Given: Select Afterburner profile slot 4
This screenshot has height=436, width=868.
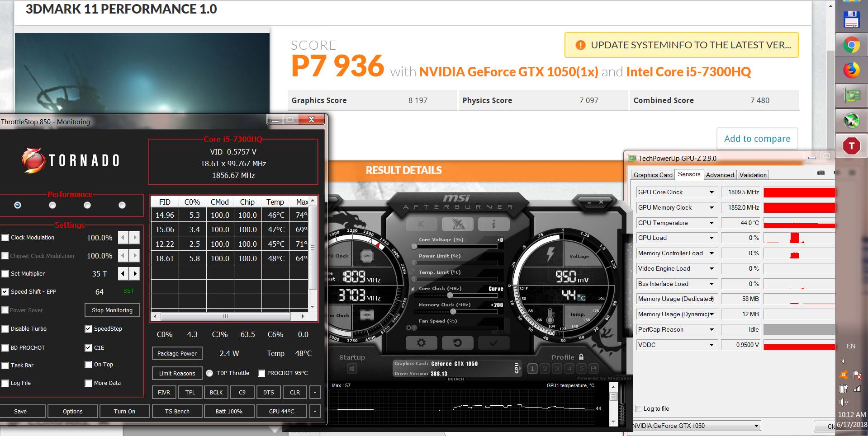Looking at the screenshot, I should [569, 369].
